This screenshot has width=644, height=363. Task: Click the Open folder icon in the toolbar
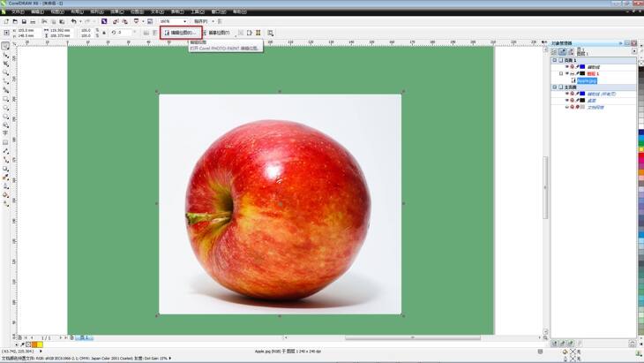click(x=14, y=21)
